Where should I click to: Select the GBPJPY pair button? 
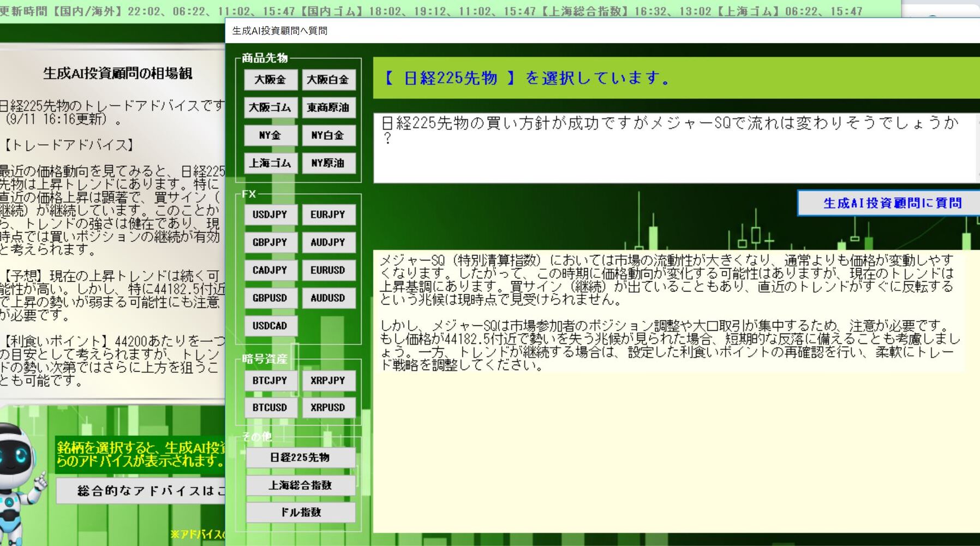click(x=271, y=242)
